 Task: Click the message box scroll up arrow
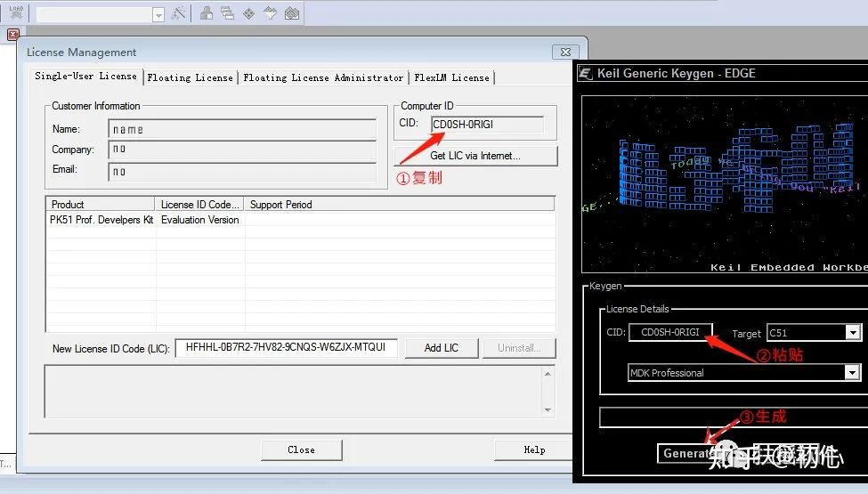point(548,374)
